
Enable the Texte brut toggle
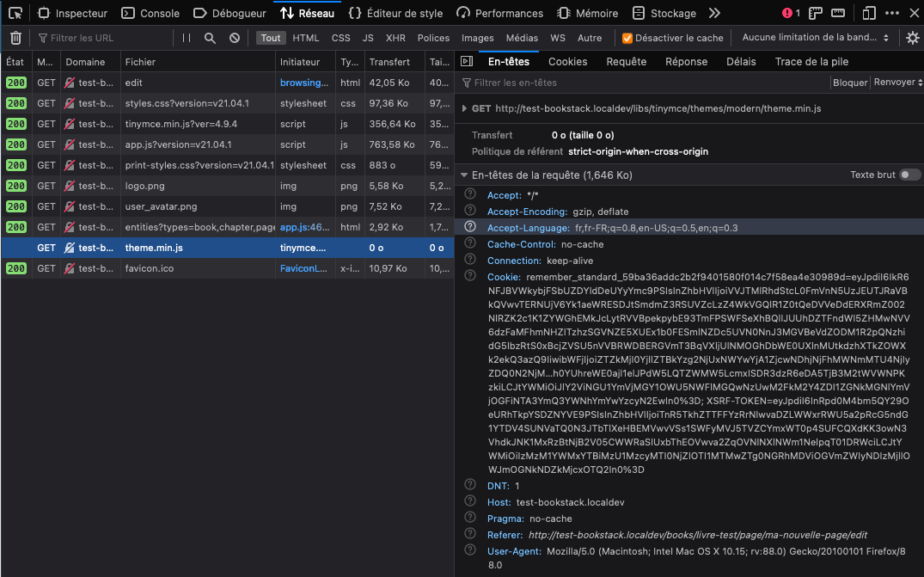click(908, 174)
